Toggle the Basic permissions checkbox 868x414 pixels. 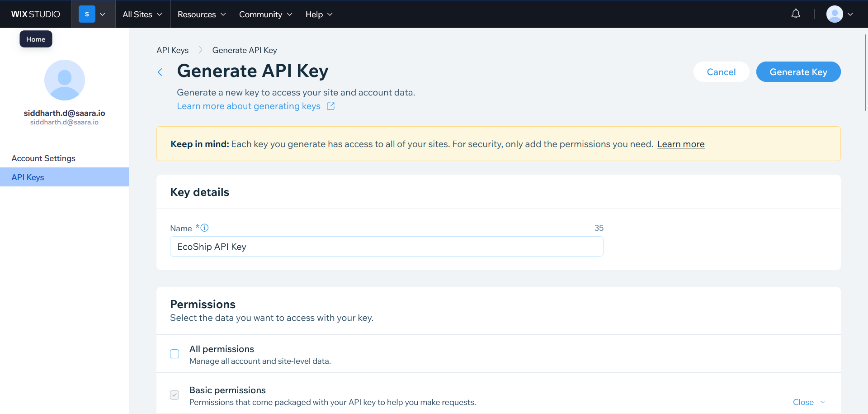[x=175, y=395]
